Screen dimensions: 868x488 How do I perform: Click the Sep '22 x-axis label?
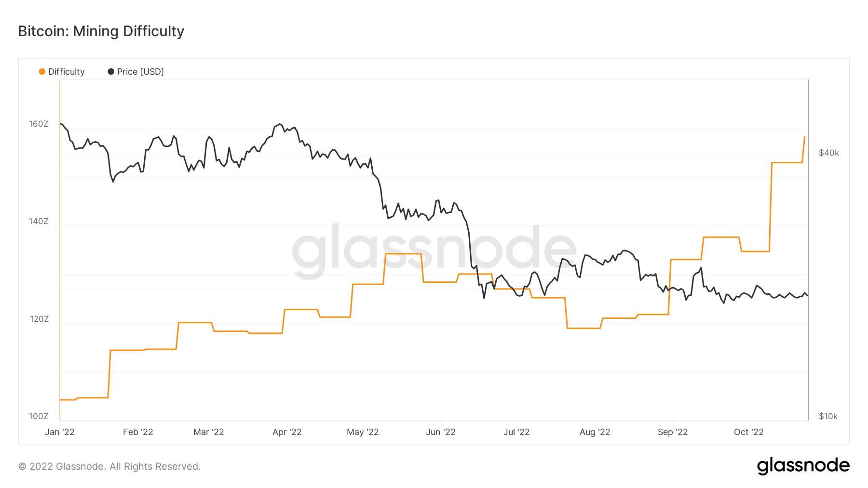673,432
